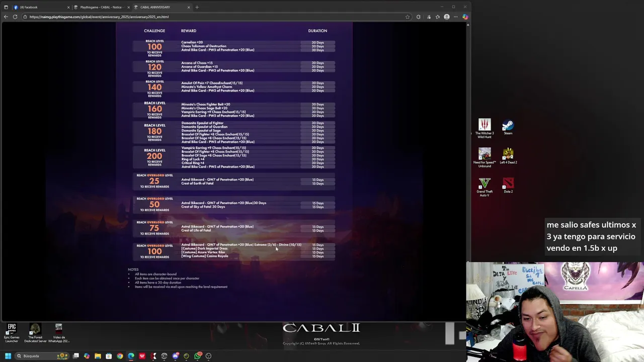The width and height of the screenshot is (644, 362).
Task: Open the tab actions menu icon
Action: click(x=6, y=7)
